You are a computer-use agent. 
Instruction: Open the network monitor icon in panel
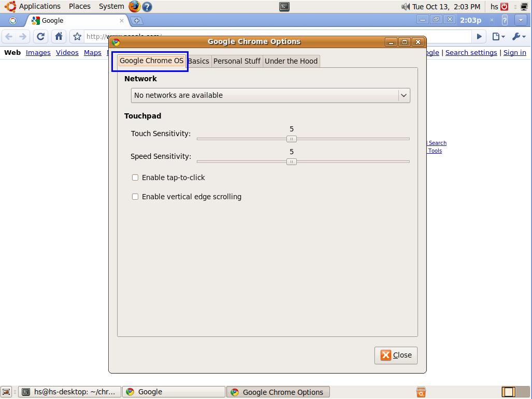[x=524, y=6]
